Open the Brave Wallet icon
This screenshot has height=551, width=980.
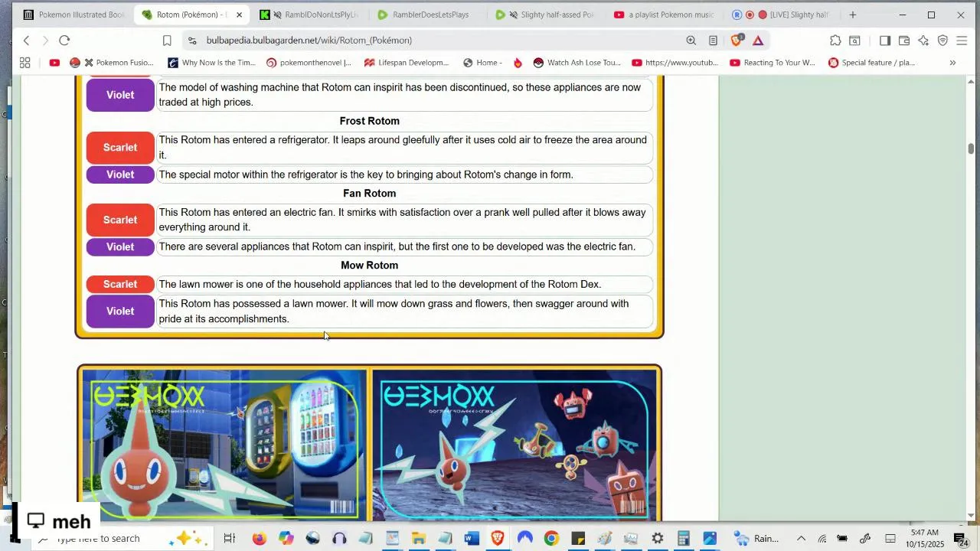click(903, 41)
